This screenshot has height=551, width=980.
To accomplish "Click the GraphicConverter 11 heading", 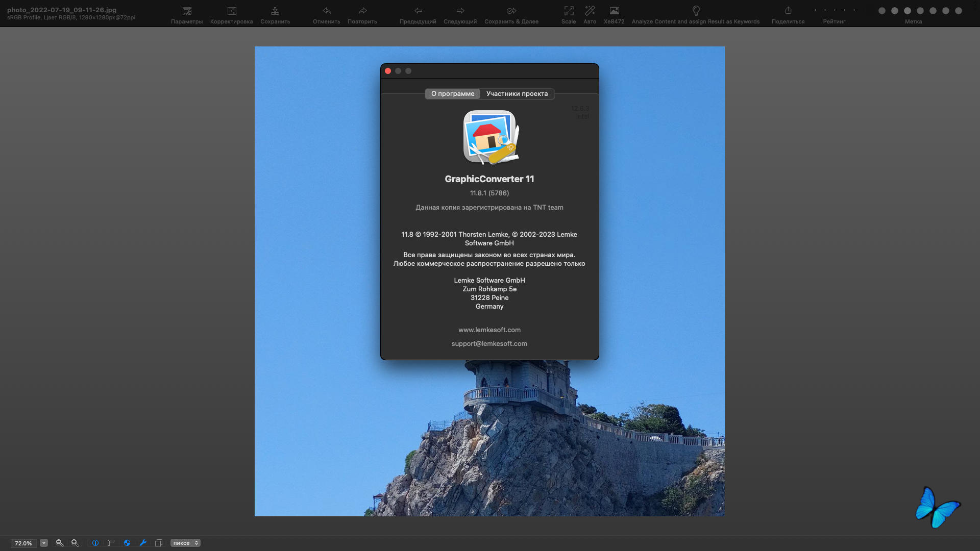I will [489, 179].
